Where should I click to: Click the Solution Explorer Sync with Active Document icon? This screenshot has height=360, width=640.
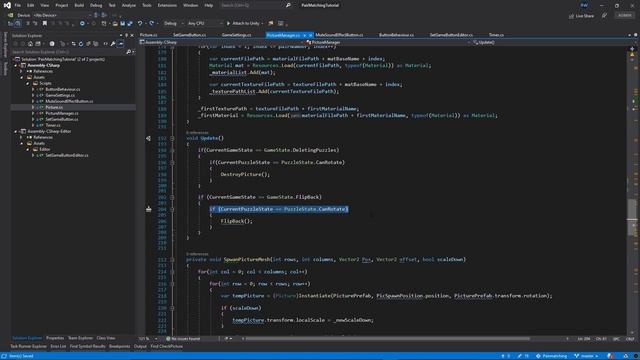[x=73, y=44]
